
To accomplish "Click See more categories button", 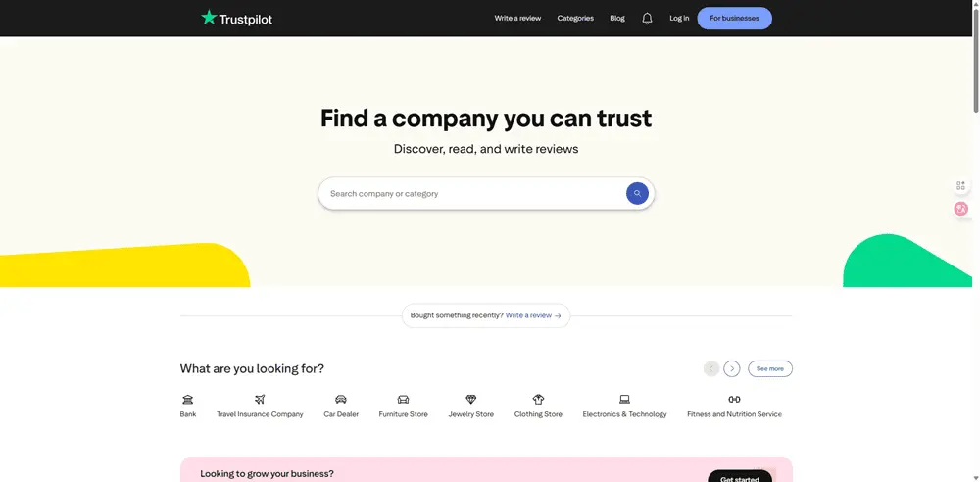I will point(770,368).
